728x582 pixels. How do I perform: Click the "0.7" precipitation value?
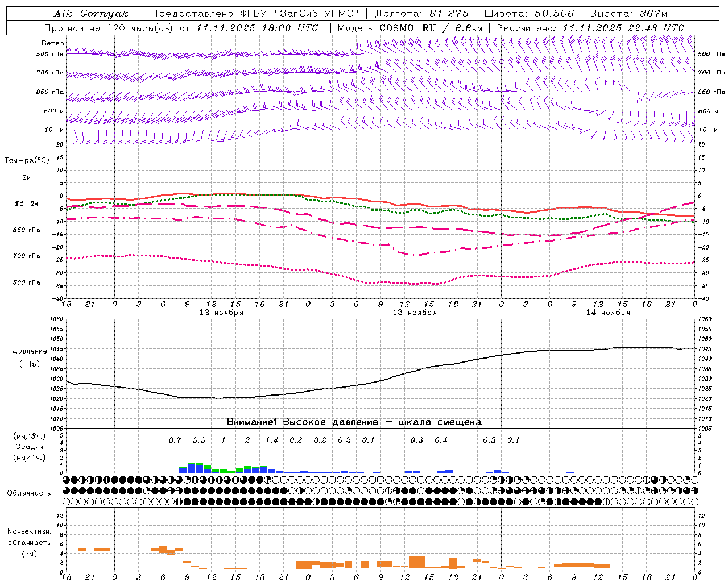click(175, 440)
